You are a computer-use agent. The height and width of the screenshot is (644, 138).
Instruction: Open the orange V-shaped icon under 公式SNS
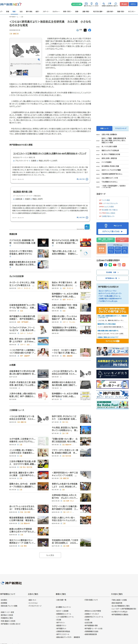click(x=124, y=265)
